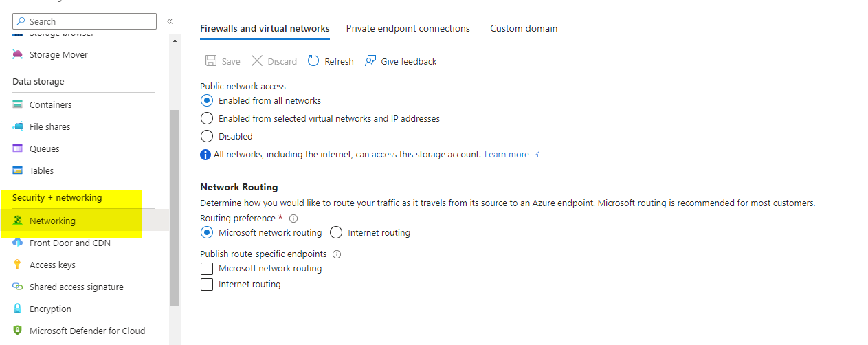Choose Internet routing preference radio
The height and width of the screenshot is (345, 868).
tap(336, 232)
